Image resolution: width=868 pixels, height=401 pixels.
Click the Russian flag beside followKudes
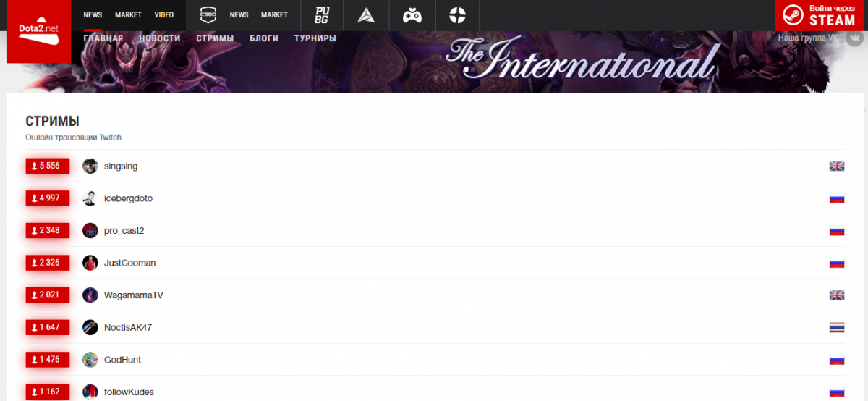pos(837,392)
